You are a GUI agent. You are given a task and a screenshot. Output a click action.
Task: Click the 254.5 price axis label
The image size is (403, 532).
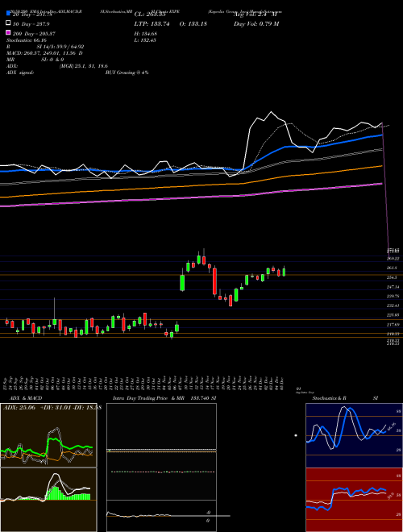click(x=393, y=277)
